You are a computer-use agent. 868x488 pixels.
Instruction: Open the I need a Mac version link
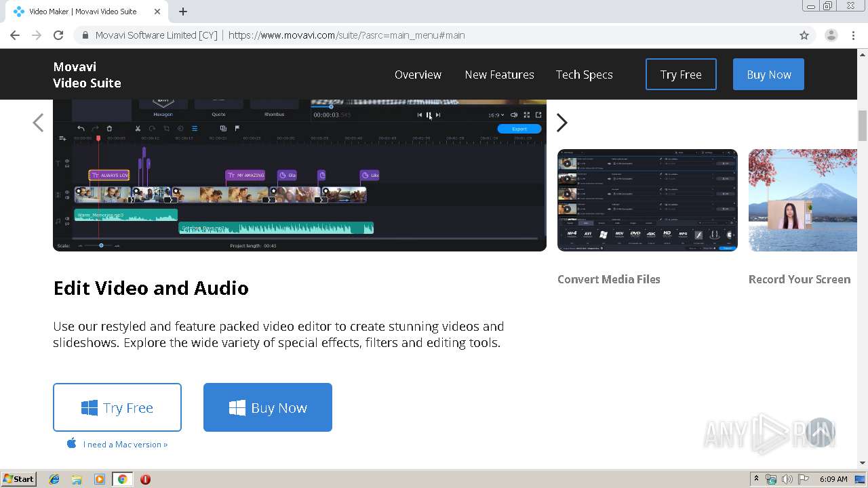[125, 445]
